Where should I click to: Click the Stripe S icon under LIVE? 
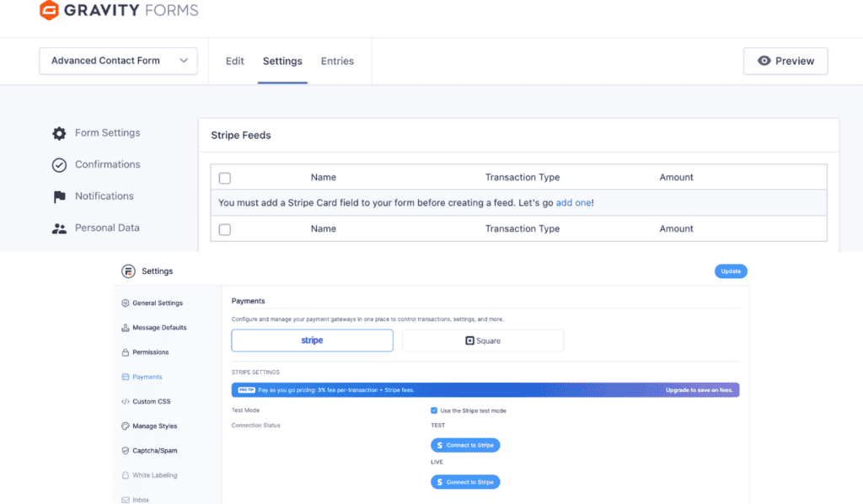[439, 482]
